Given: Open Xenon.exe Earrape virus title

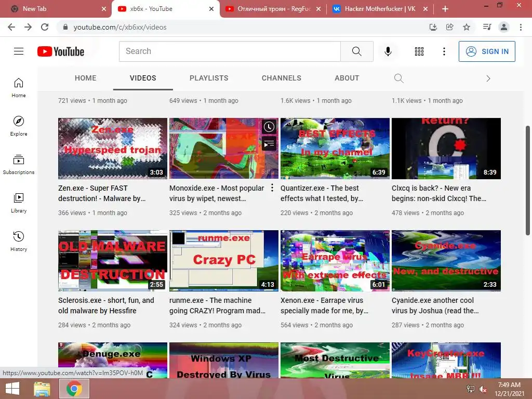Looking at the screenshot, I should pyautogui.click(x=324, y=305).
